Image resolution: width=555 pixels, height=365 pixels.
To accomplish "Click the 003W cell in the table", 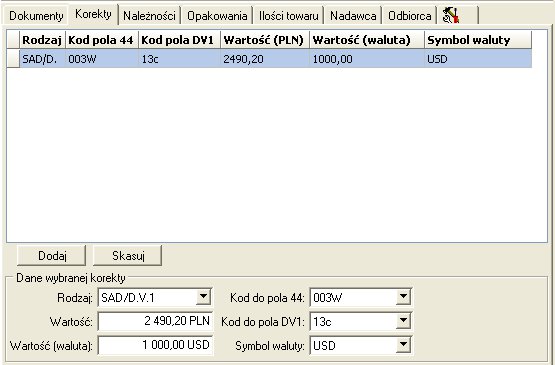I will 102,59.
